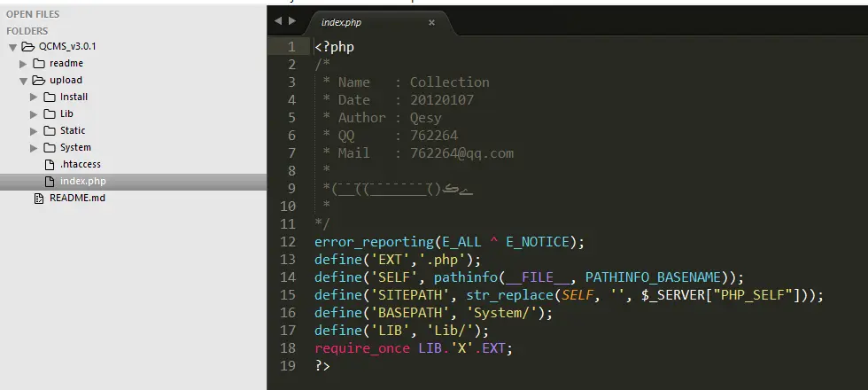Select the upload folder label
868x390 pixels.
click(66, 81)
